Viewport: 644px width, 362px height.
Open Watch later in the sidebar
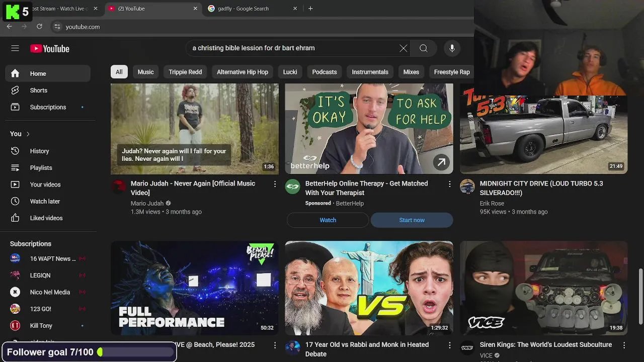click(48, 201)
